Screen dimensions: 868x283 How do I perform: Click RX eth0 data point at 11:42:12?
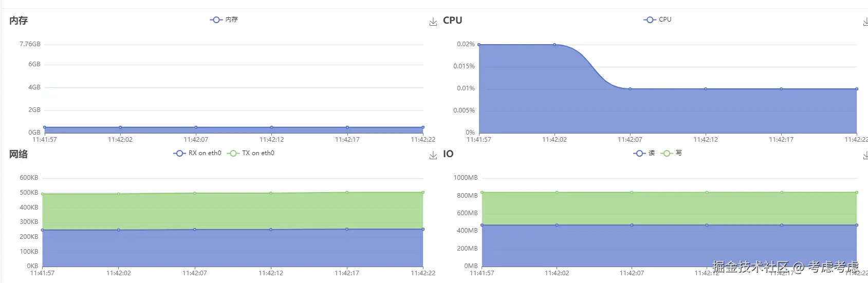(271, 230)
